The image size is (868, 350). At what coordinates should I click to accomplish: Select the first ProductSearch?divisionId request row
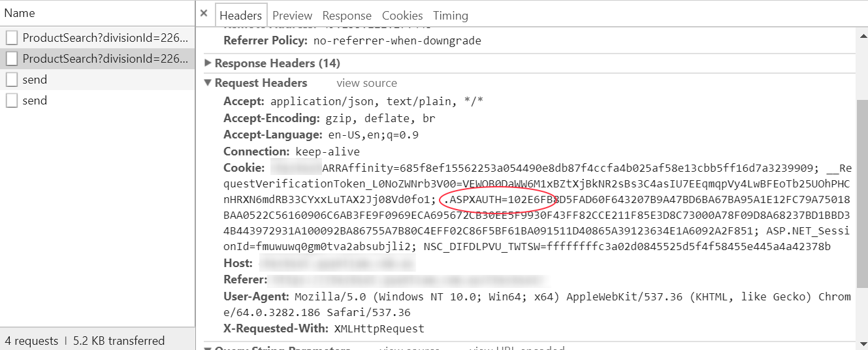pyautogui.click(x=104, y=38)
